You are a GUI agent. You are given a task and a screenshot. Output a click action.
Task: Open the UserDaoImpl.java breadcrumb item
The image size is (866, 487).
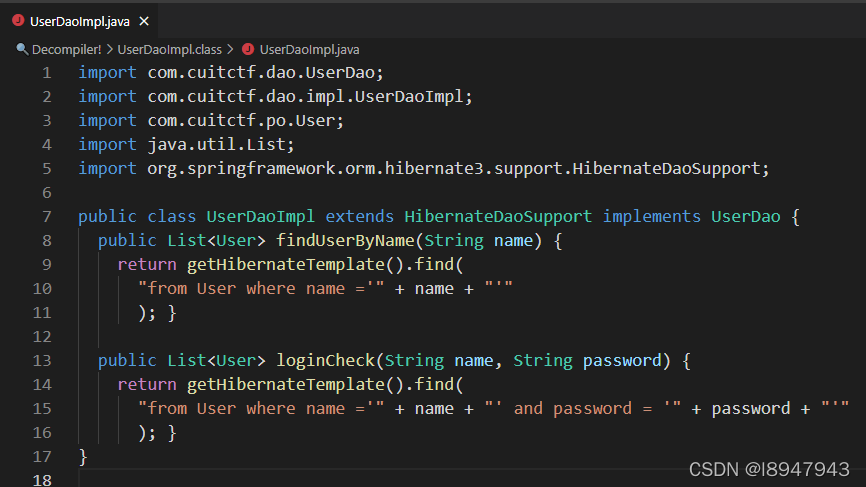[x=309, y=49]
